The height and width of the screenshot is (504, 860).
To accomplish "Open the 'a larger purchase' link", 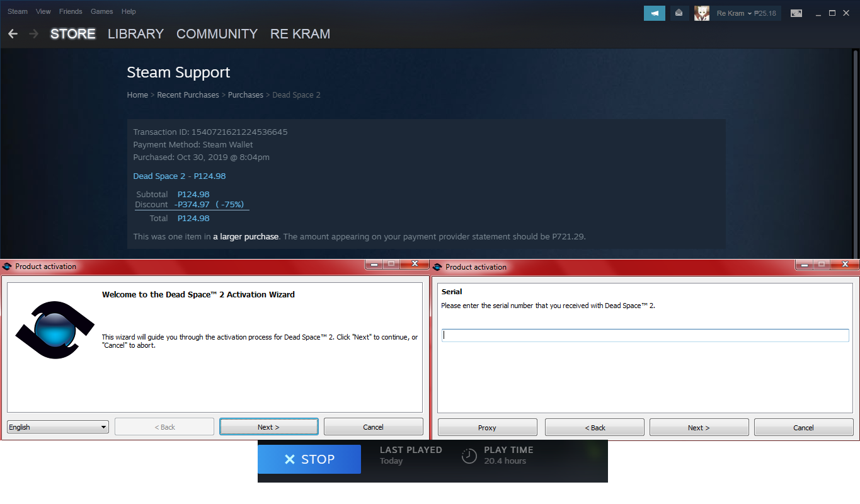I will point(246,237).
